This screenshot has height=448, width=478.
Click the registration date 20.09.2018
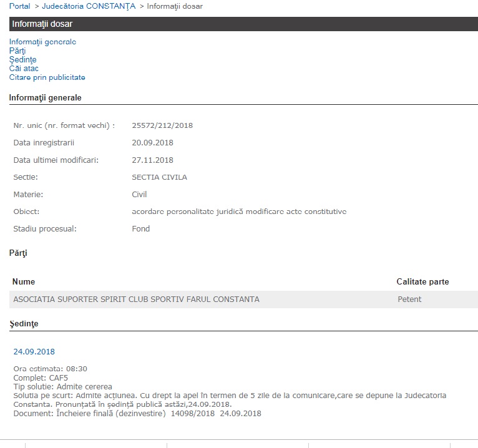coord(152,143)
